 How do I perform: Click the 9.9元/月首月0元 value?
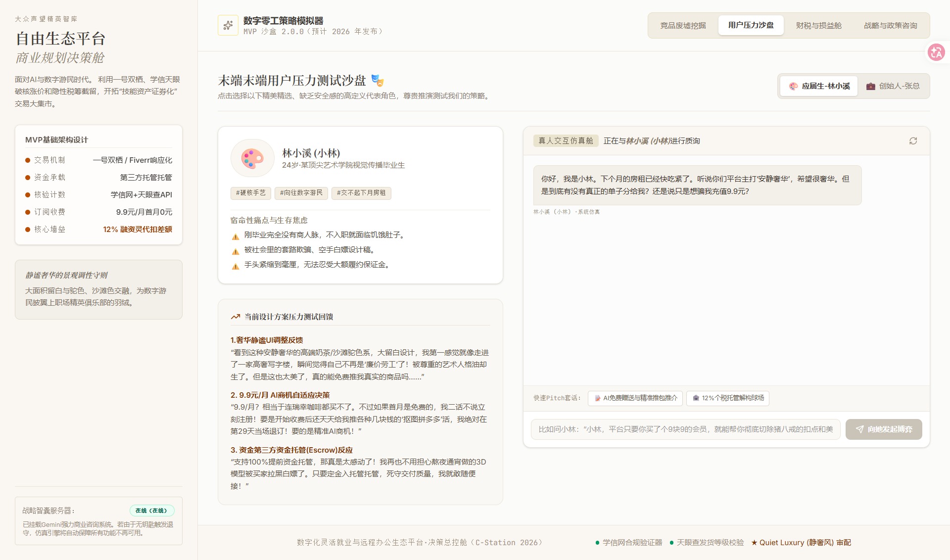tap(144, 212)
